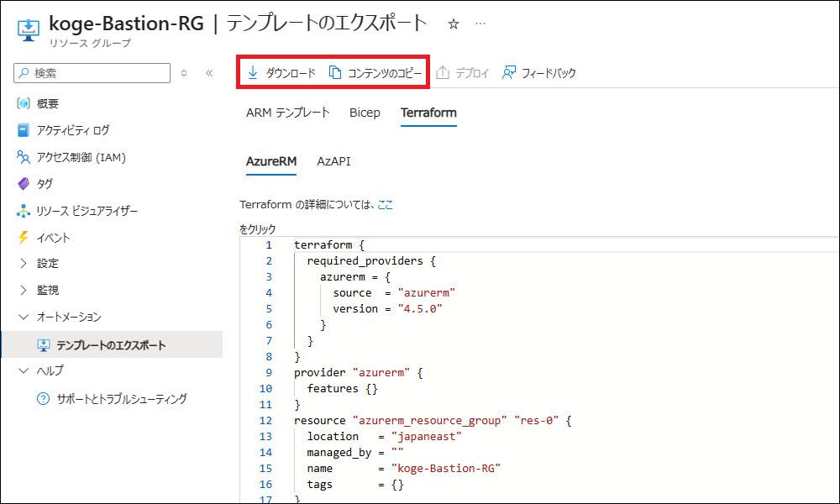Click the managed_by = "" code line
The height and width of the screenshot is (504, 840).
355,453
